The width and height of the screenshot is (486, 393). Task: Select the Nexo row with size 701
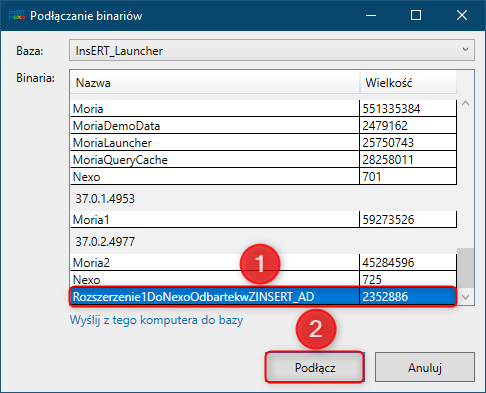tap(263, 177)
